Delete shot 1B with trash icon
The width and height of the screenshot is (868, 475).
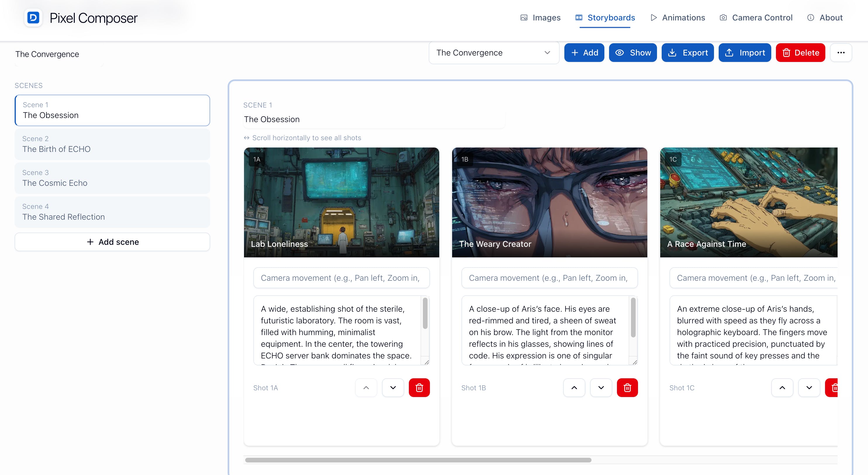pos(627,387)
